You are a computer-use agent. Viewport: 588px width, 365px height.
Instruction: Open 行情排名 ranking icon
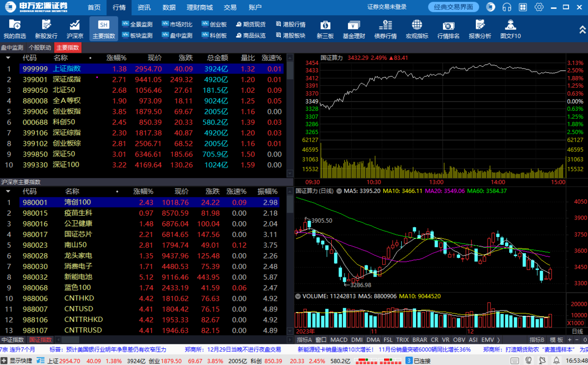[448, 29]
